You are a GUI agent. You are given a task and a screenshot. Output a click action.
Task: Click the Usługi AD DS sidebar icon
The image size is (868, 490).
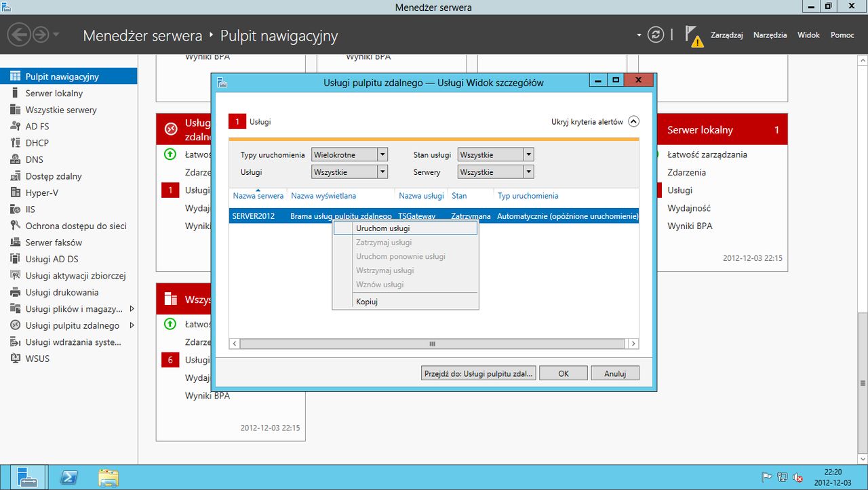click(15, 259)
